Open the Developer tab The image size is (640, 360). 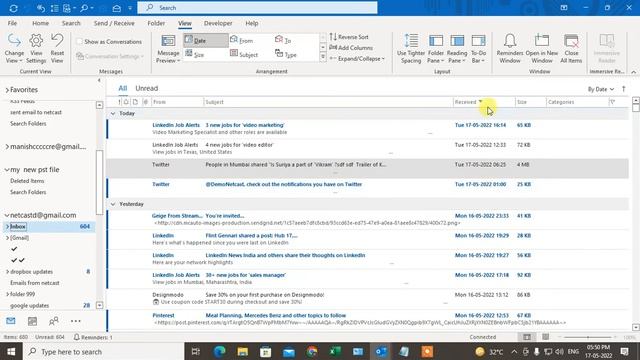point(218,23)
